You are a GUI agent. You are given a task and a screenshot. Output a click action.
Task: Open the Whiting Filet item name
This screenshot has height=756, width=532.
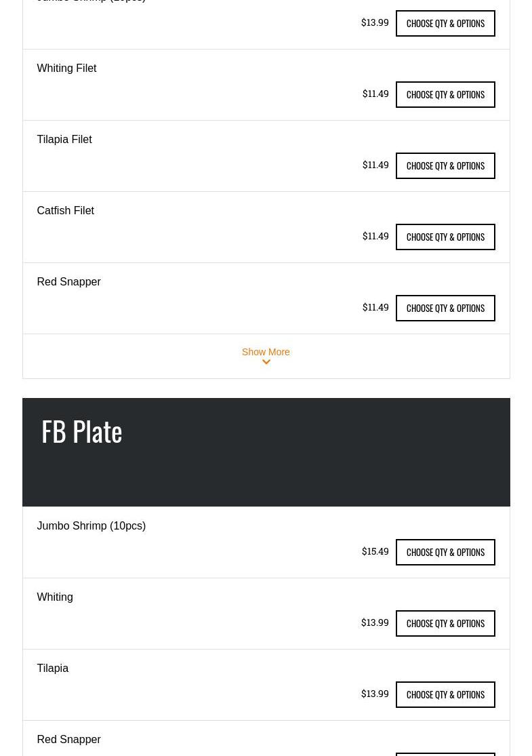coord(66,68)
